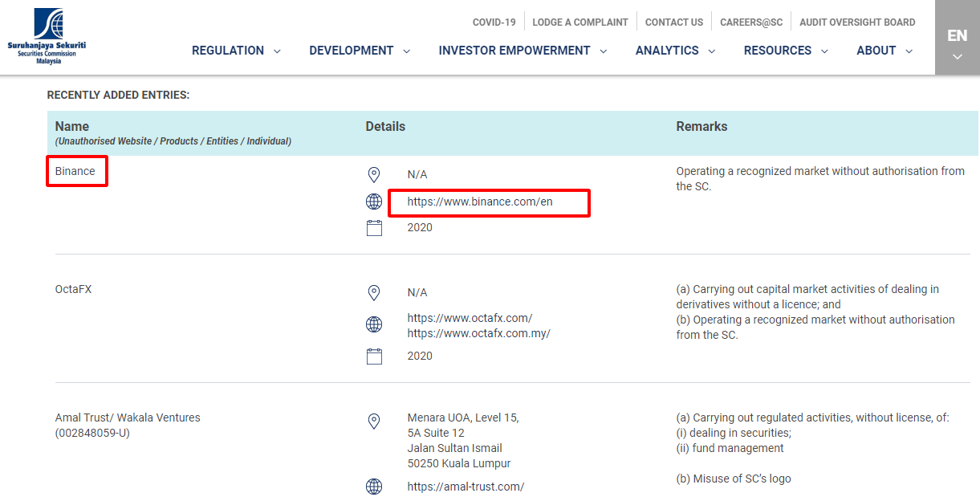This screenshot has width=980, height=497.
Task: Click the location pin icon in OctaFX row
Action: point(374,292)
